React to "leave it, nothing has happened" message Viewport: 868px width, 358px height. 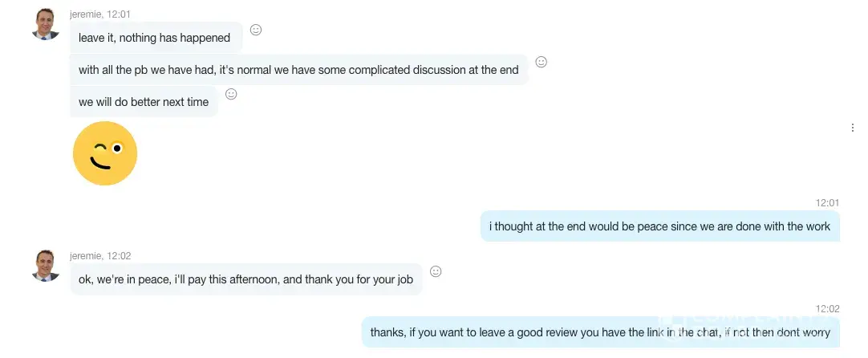click(x=256, y=30)
